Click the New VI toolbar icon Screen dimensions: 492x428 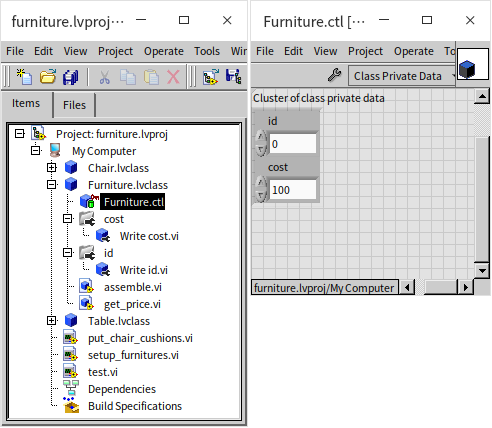coord(24,77)
